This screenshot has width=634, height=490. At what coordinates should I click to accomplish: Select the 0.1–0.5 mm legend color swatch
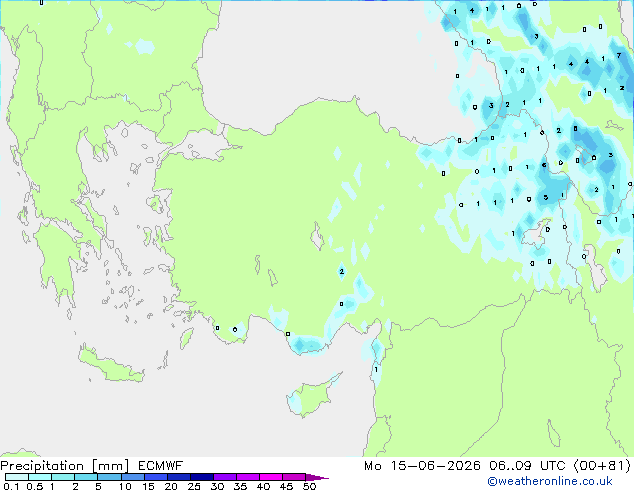17,477
